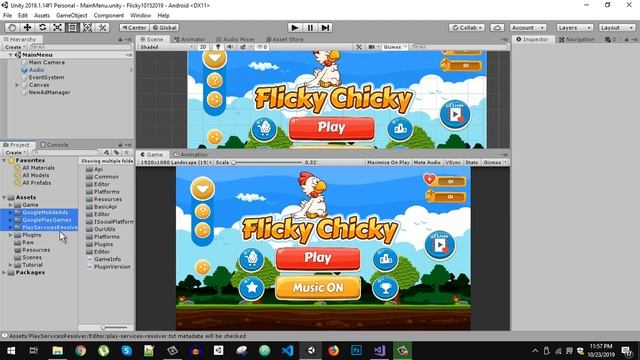This screenshot has width=640, height=360.
Task: Open Hierarchy Create dropdown
Action: pos(15,47)
